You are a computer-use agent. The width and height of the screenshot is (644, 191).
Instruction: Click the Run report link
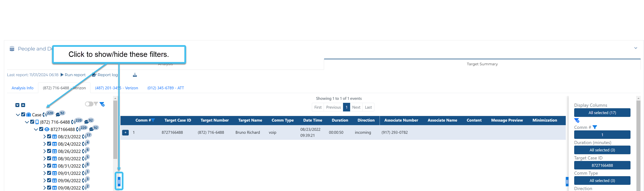pyautogui.click(x=73, y=75)
